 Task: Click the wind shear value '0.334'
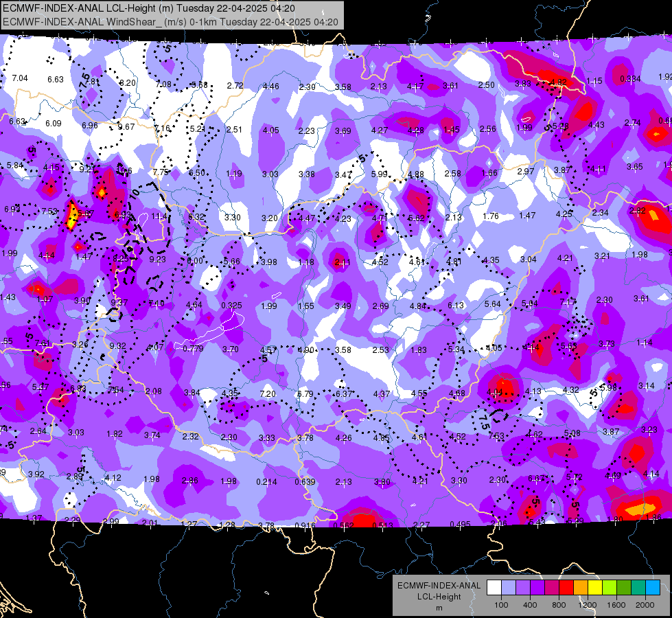630,79
